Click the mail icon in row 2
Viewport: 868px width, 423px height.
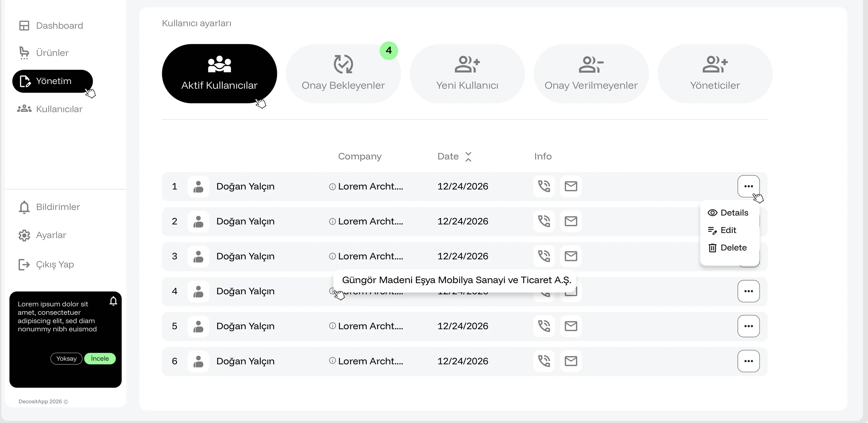[571, 221]
